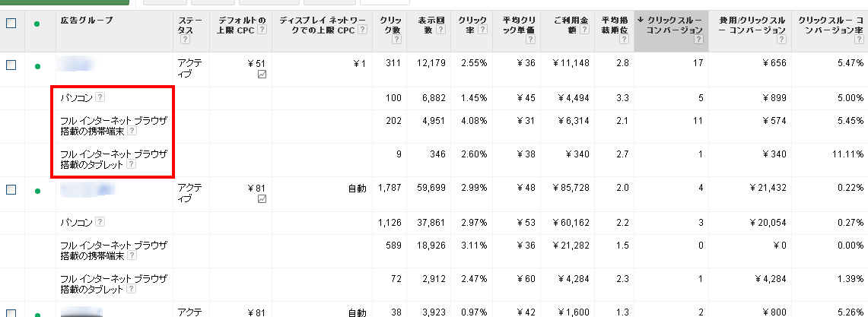Image resolution: width=868 pixels, height=317 pixels.
Task: Click the 広告グループ column header
Action: [87, 21]
